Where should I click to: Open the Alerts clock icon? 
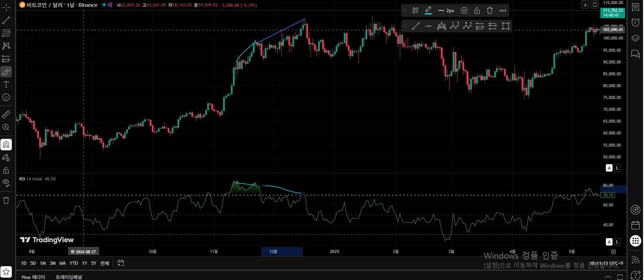tap(636, 22)
